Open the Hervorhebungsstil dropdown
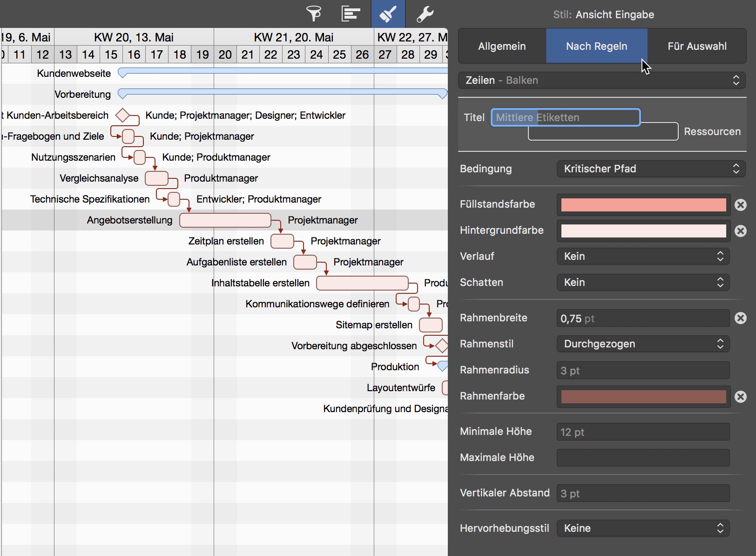Screen dimensions: 756x556 [643, 529]
